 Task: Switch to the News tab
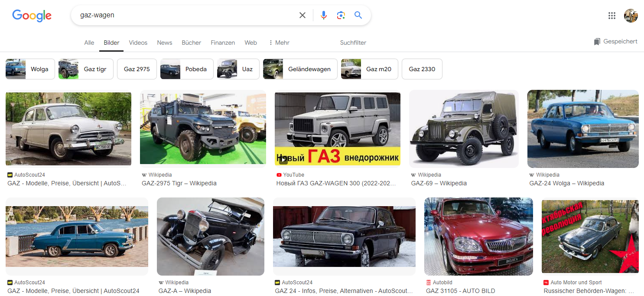click(x=164, y=43)
